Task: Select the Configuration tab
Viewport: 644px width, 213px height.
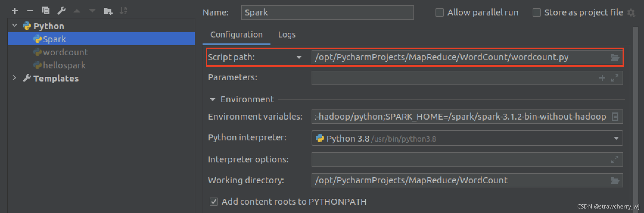Action: (x=236, y=35)
